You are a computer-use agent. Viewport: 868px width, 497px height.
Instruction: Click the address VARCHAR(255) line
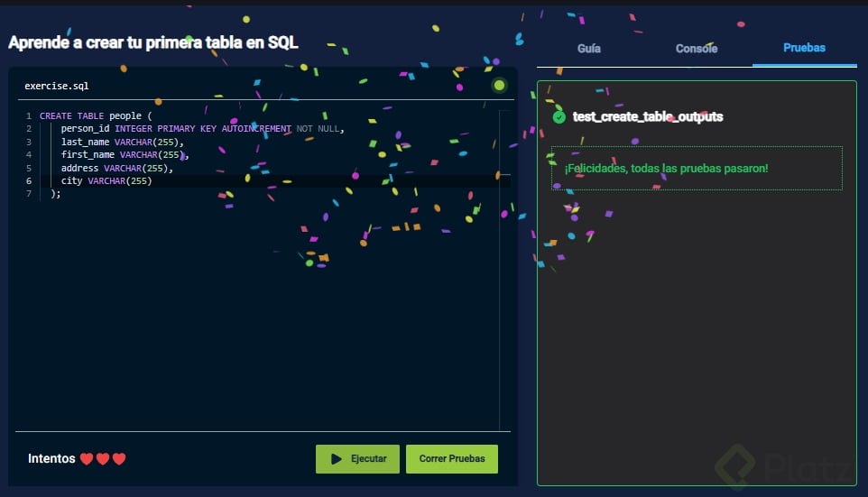point(116,169)
